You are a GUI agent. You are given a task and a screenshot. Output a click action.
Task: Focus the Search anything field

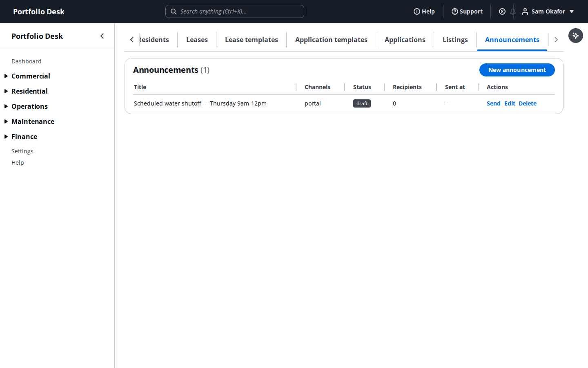click(235, 11)
